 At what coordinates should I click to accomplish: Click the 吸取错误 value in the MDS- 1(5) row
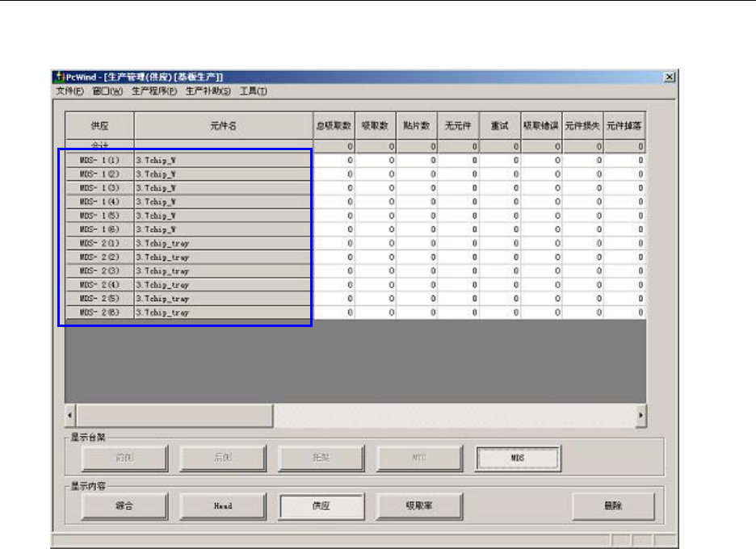(541, 216)
